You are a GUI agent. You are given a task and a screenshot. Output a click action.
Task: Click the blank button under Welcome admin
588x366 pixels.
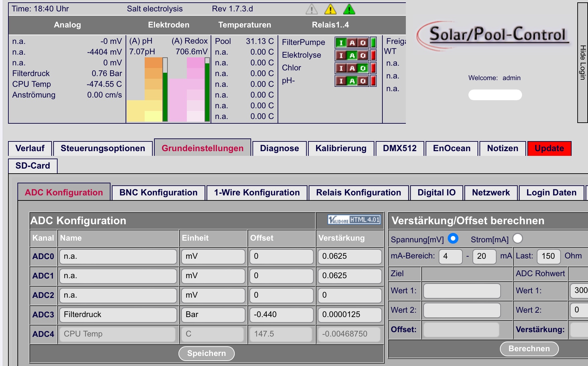495,95
